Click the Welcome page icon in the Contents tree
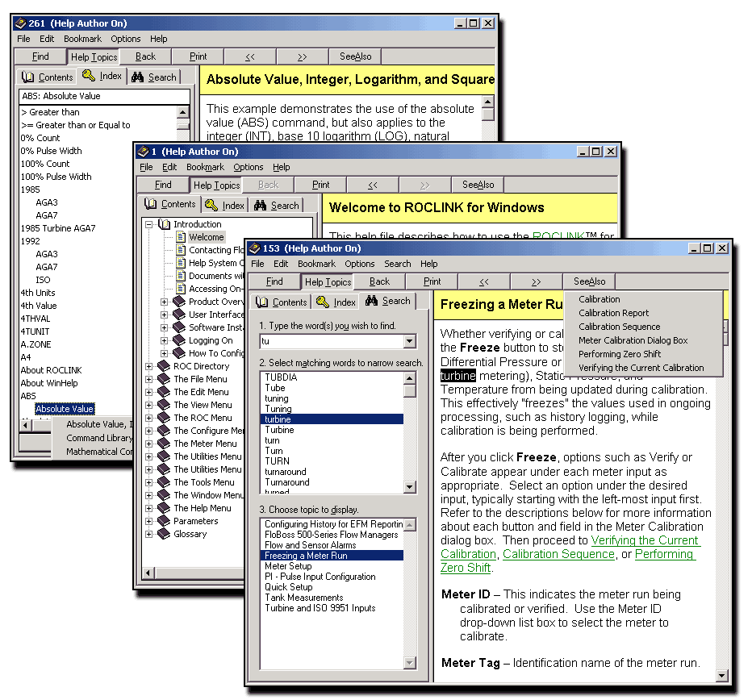Viewport: 752px width, 700px height. 181,237
